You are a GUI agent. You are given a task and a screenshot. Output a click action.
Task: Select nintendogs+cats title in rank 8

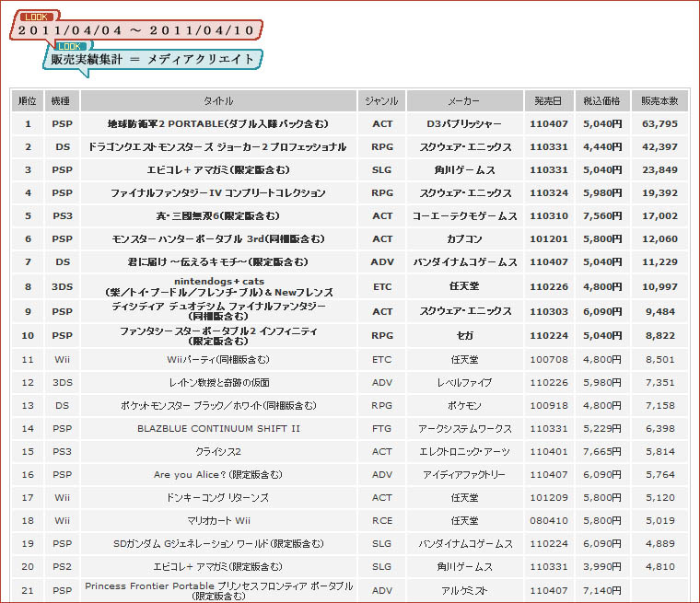[x=219, y=287]
